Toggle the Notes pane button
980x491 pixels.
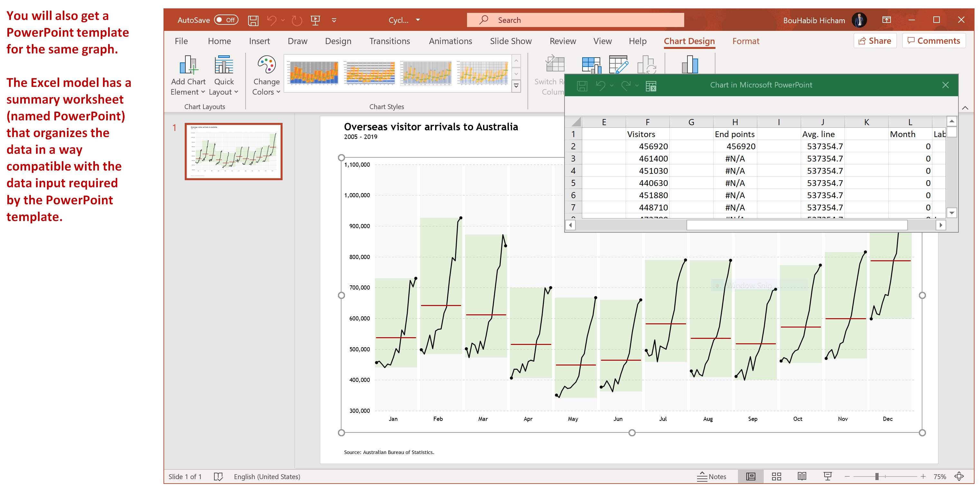click(x=711, y=477)
